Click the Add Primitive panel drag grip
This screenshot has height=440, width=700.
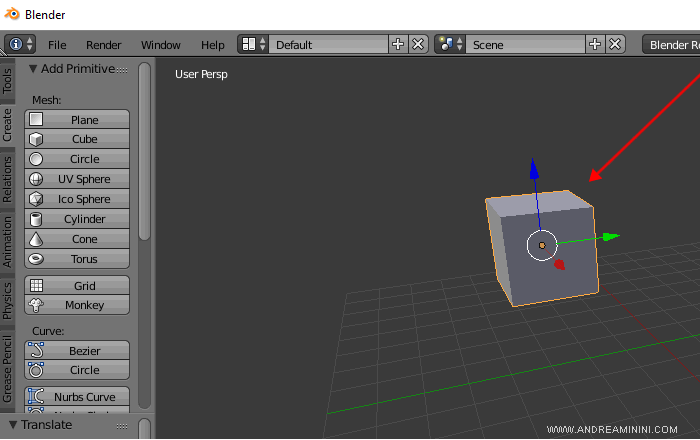pos(122,70)
